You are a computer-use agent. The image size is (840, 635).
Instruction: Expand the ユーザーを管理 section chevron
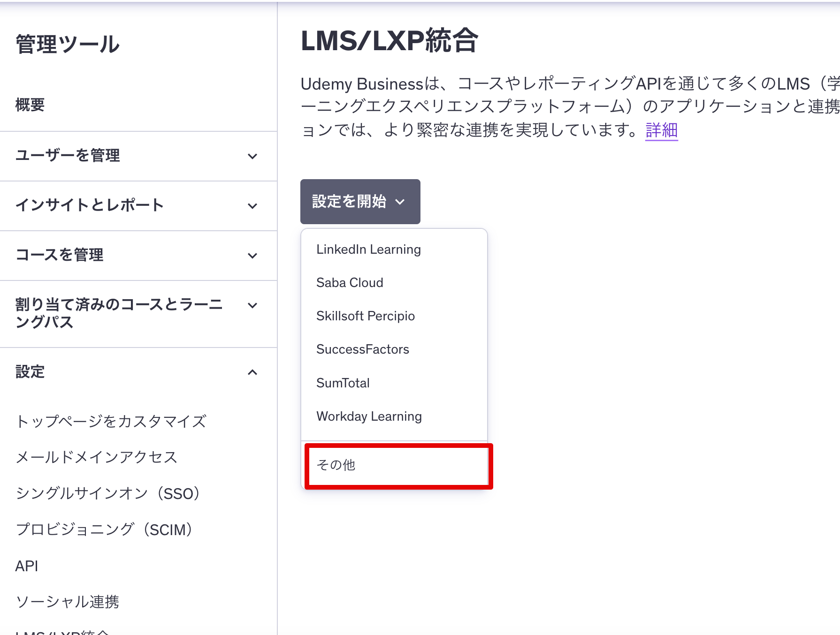pyautogui.click(x=252, y=156)
